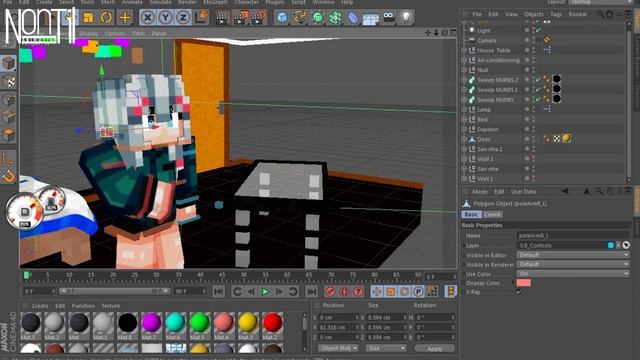Add a Light object from toolbar
The width and height of the screenshot is (640, 360).
click(406, 18)
